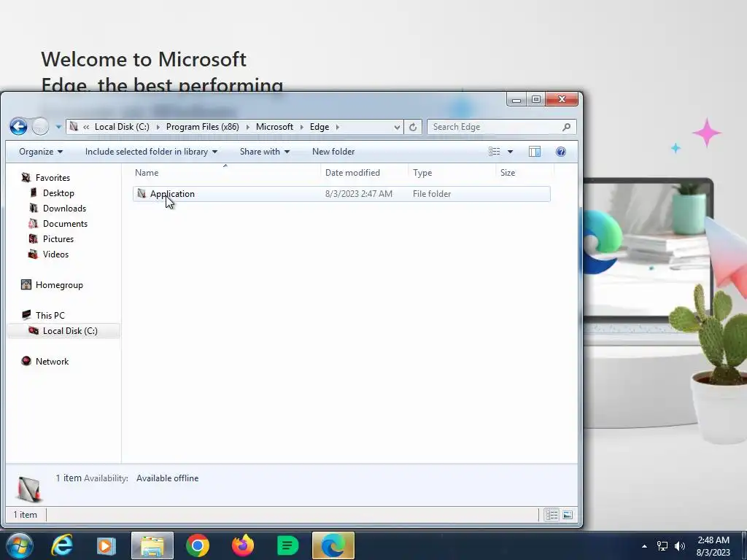Switch to large thumbnails view in status bar
747x560 pixels.
(568, 515)
